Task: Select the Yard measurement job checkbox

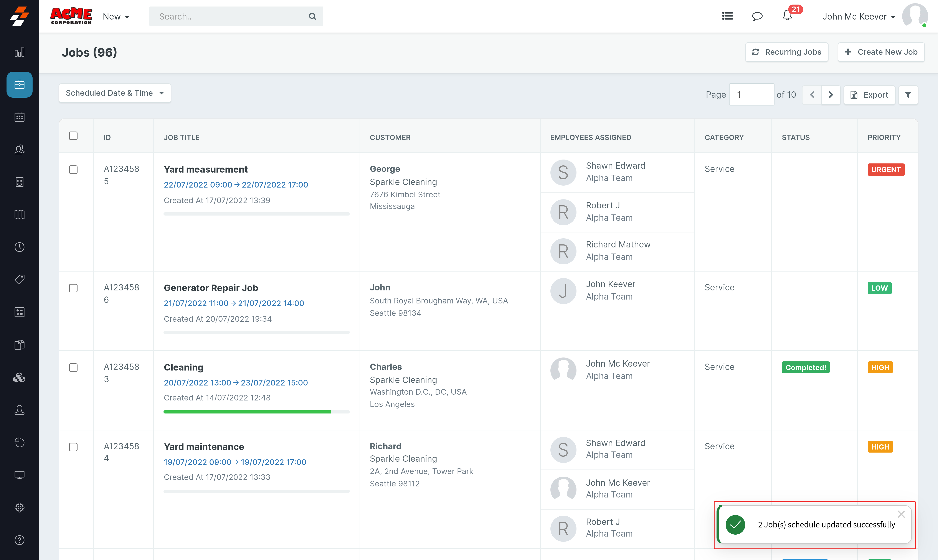Action: coord(73,170)
